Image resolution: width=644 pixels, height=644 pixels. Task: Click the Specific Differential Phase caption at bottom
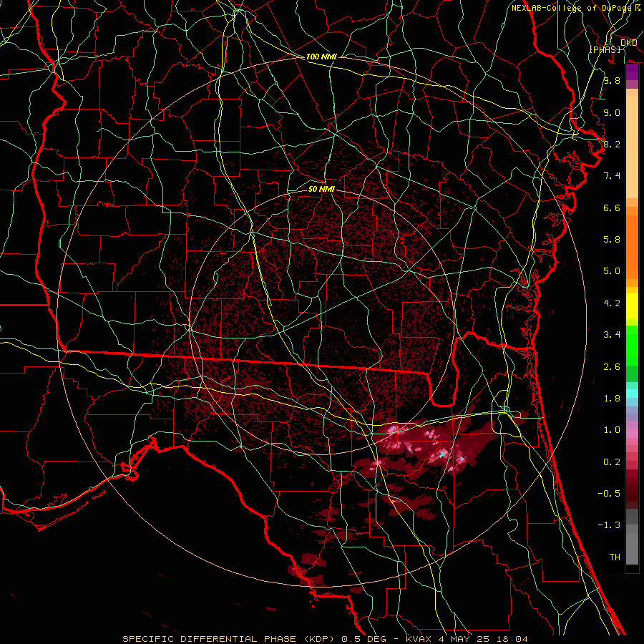point(326,639)
